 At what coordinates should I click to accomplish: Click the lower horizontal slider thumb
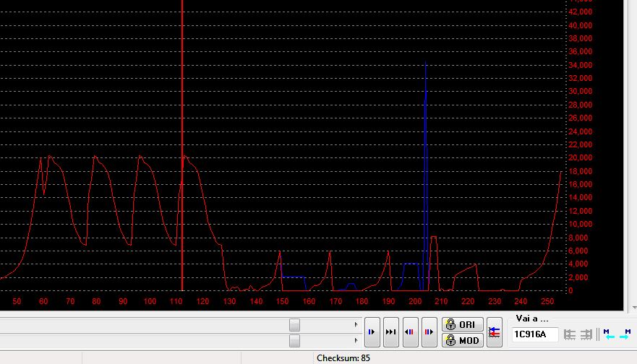pyautogui.click(x=294, y=341)
